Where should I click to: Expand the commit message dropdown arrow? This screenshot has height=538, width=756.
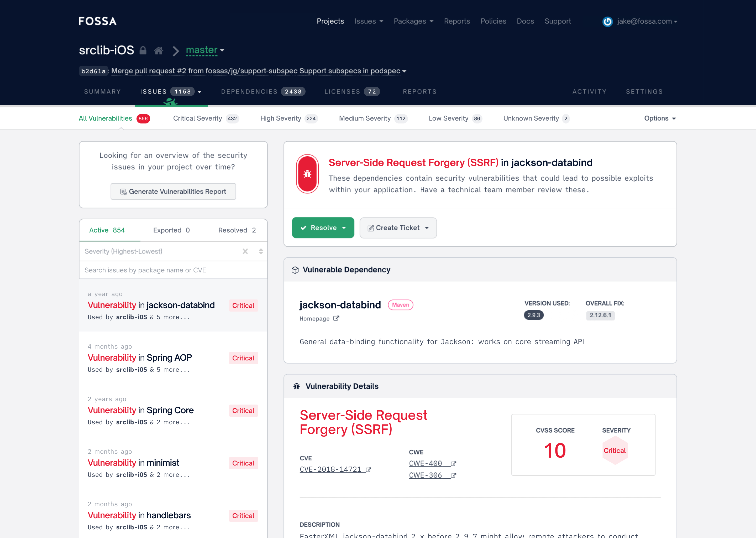pyautogui.click(x=404, y=71)
